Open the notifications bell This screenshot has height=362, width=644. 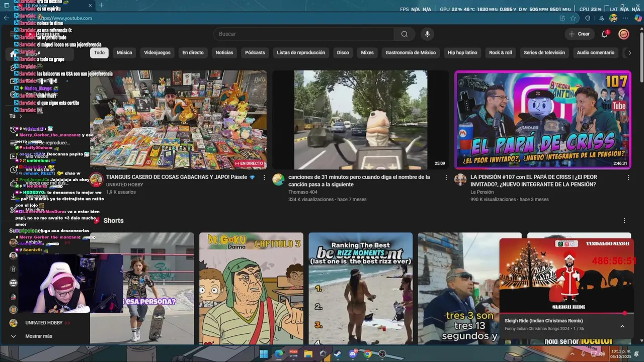pos(605,34)
